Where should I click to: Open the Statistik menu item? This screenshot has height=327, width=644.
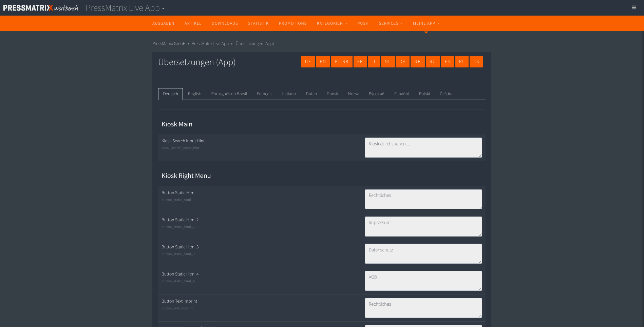258,23
